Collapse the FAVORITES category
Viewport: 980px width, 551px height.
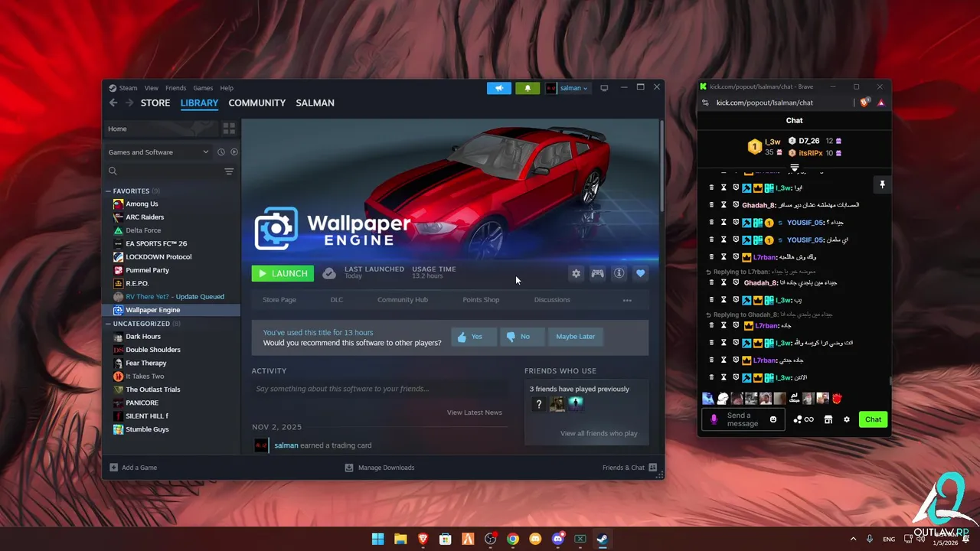(108, 191)
